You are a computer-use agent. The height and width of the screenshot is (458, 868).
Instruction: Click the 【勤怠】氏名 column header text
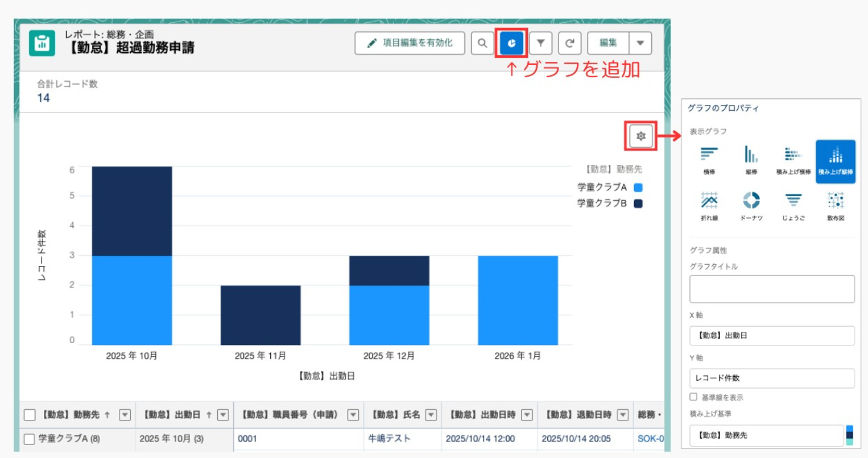pyautogui.click(x=395, y=415)
